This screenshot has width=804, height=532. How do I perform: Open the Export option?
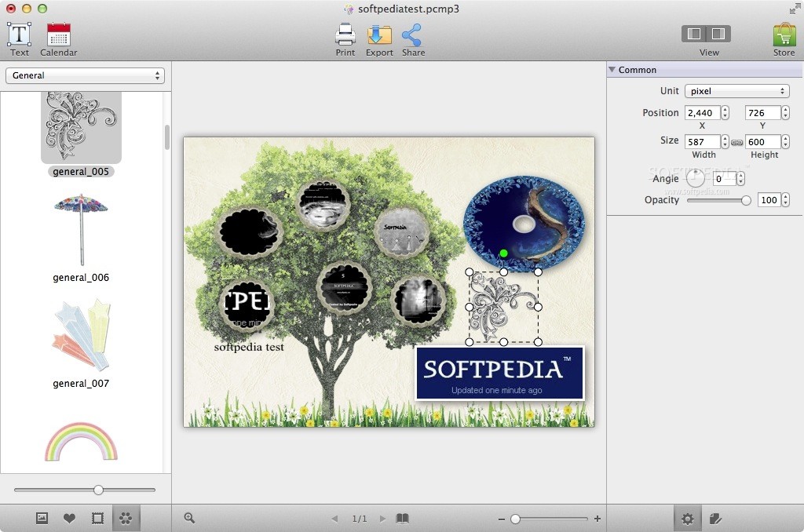379,39
